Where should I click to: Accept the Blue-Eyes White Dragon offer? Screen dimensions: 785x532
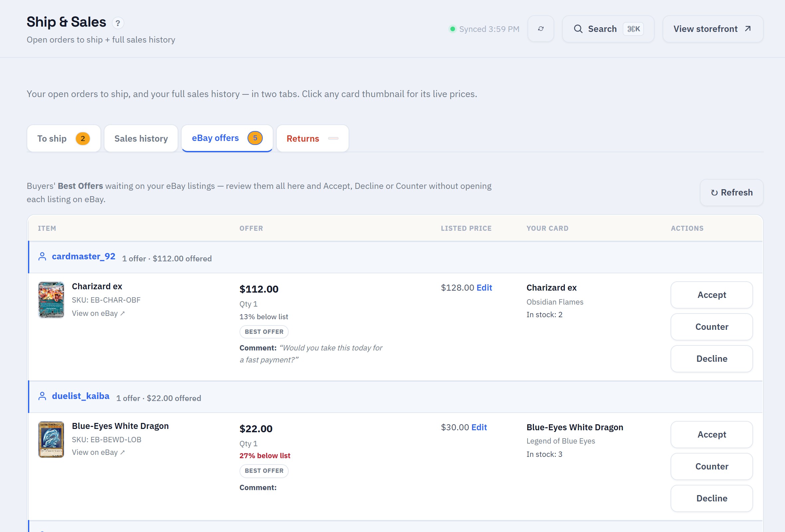pos(711,435)
